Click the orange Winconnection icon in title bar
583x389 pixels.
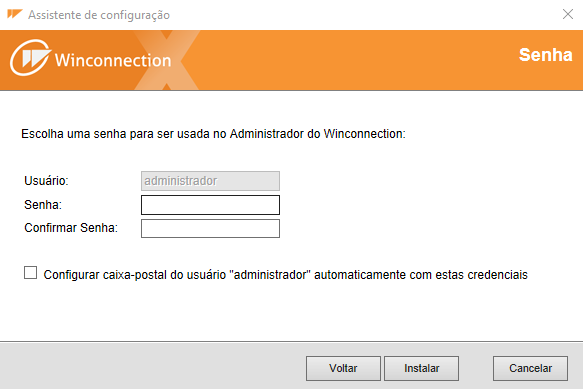[x=15, y=14]
